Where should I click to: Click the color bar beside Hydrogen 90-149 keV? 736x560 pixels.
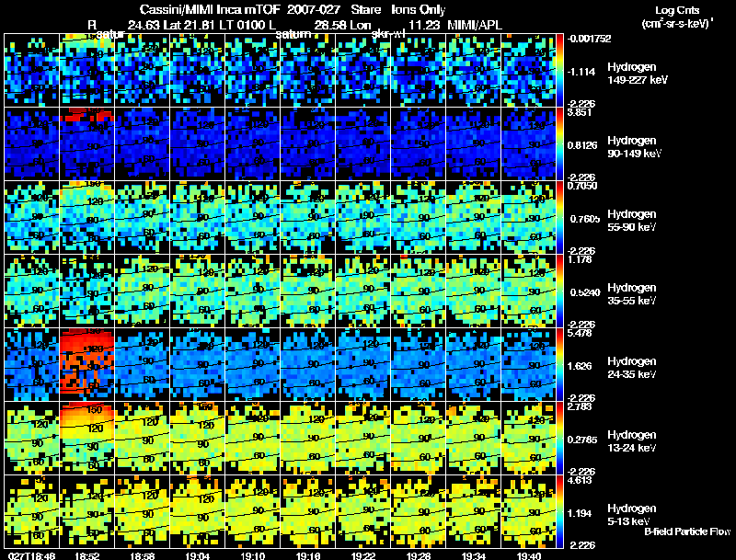tap(559, 144)
